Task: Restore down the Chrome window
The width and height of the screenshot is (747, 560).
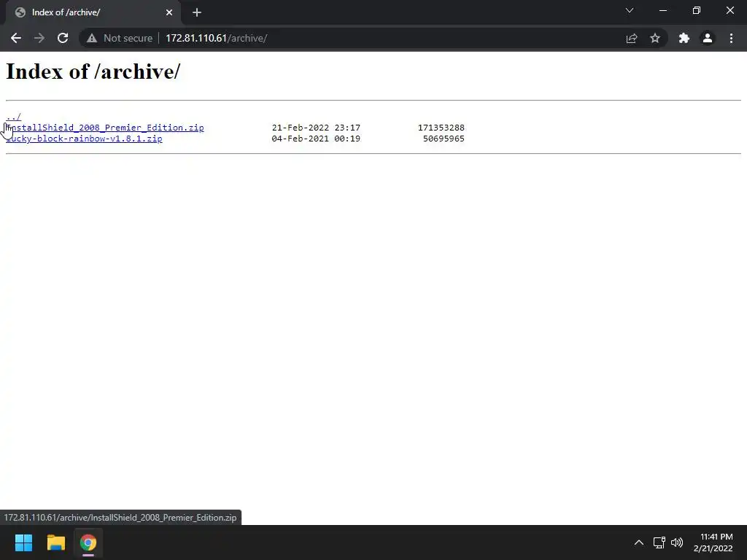Action: pyautogui.click(x=697, y=10)
